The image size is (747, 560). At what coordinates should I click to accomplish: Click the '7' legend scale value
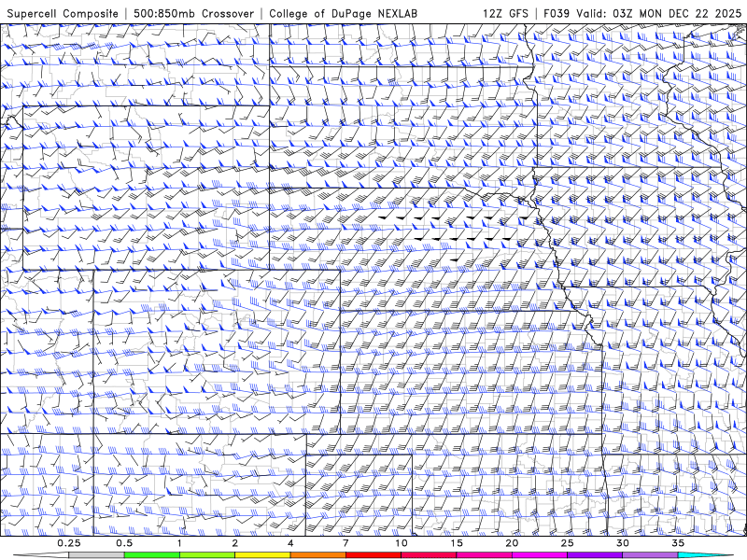345,543
